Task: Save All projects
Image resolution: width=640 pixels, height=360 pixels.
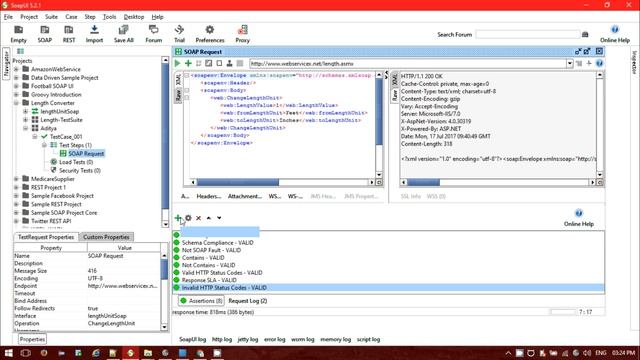Action: (x=123, y=34)
